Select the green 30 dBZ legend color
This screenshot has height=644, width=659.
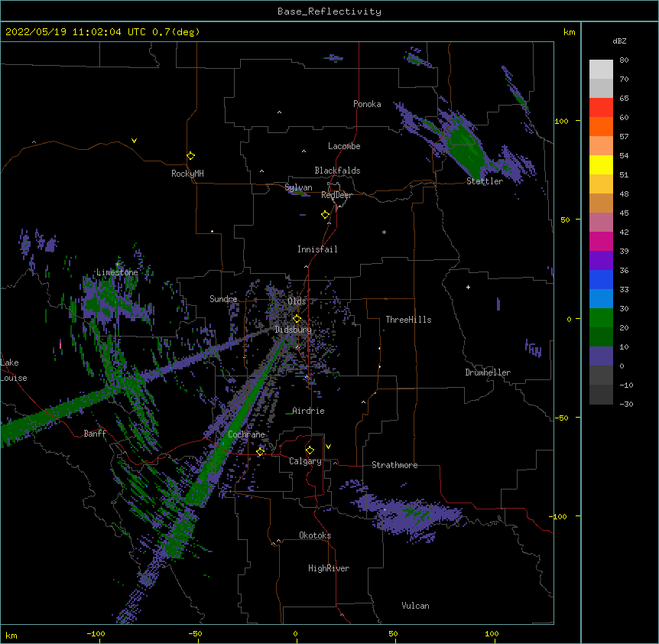601,318
